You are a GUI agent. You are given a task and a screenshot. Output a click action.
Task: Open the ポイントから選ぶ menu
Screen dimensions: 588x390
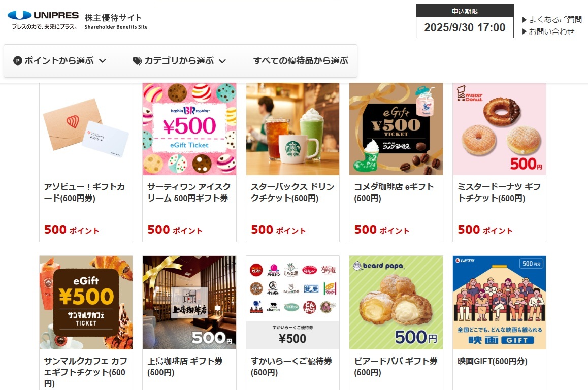(x=59, y=61)
